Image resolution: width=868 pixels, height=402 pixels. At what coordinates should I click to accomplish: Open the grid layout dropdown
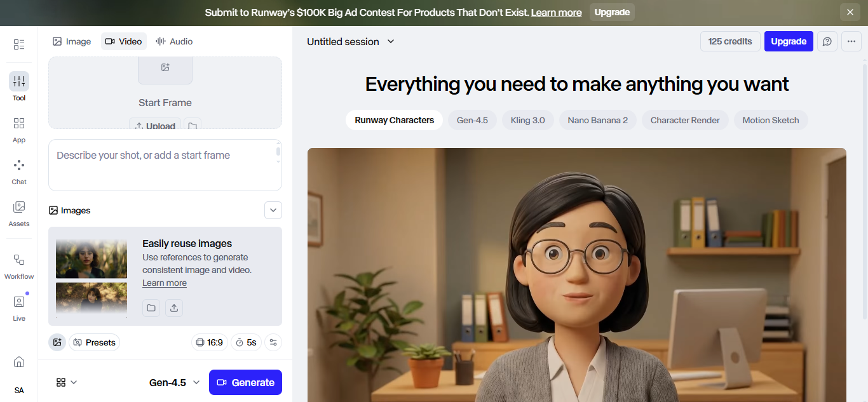click(67, 382)
